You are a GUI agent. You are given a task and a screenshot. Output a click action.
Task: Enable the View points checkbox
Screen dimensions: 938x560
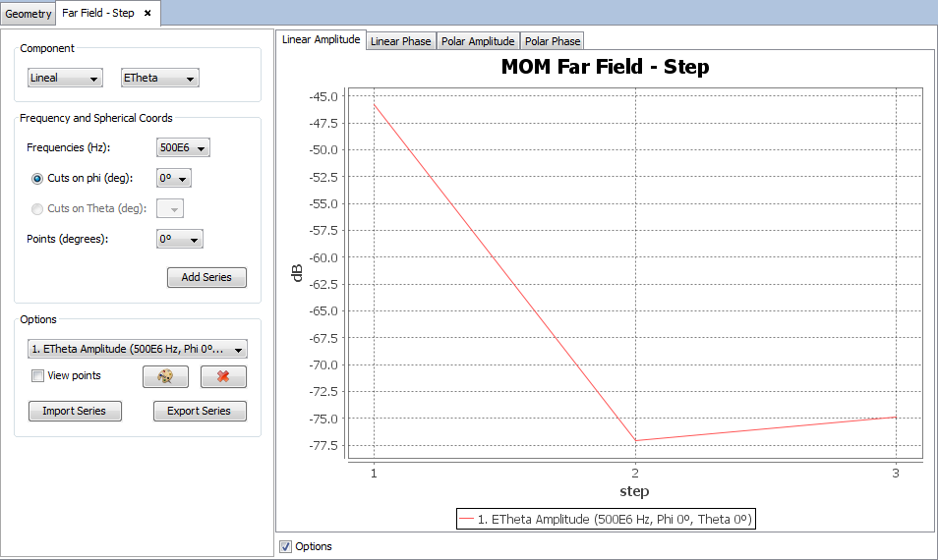(x=38, y=375)
